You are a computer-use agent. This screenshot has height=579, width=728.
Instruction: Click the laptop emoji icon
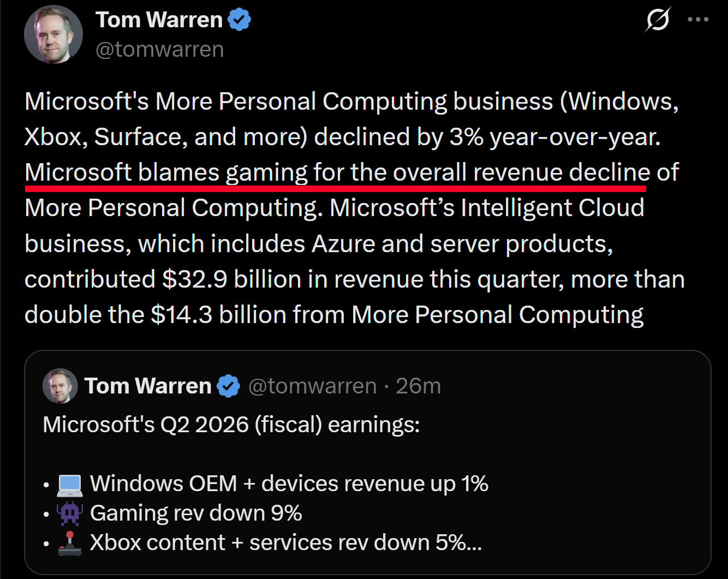pyautogui.click(x=70, y=485)
